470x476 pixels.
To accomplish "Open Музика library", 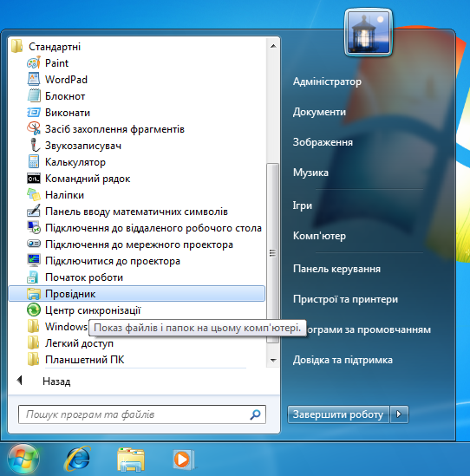I will pyautogui.click(x=310, y=173).
